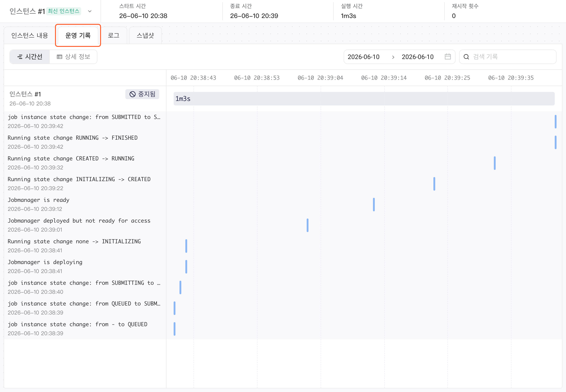Focus the 검색 기록 search box
The height and width of the screenshot is (392, 566).
[508, 57]
